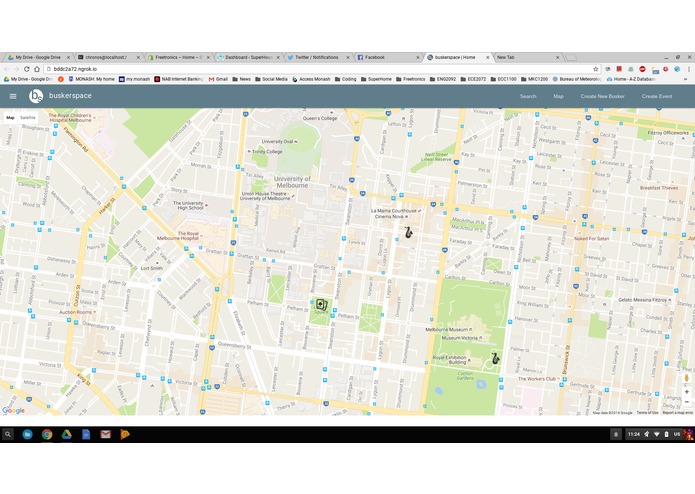Viewport: 695px width, 494px height.
Task: Bookmark this page with the star
Action: 595,69
